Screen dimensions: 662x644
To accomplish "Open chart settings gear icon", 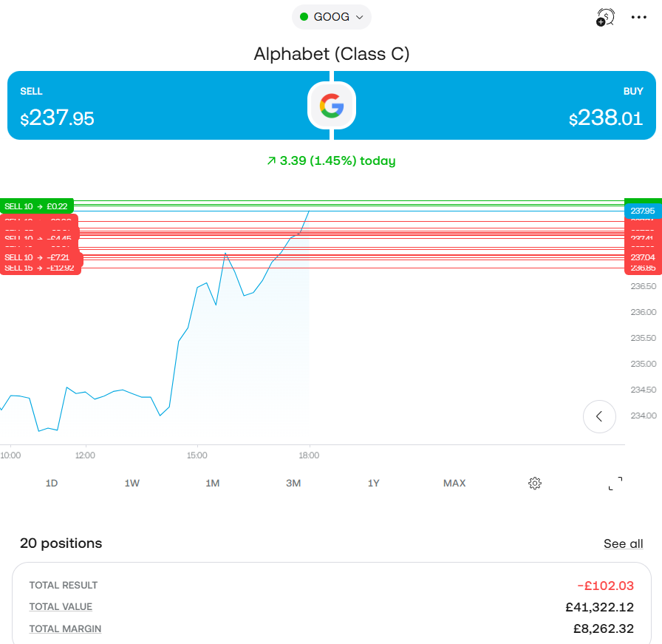I will [534, 483].
